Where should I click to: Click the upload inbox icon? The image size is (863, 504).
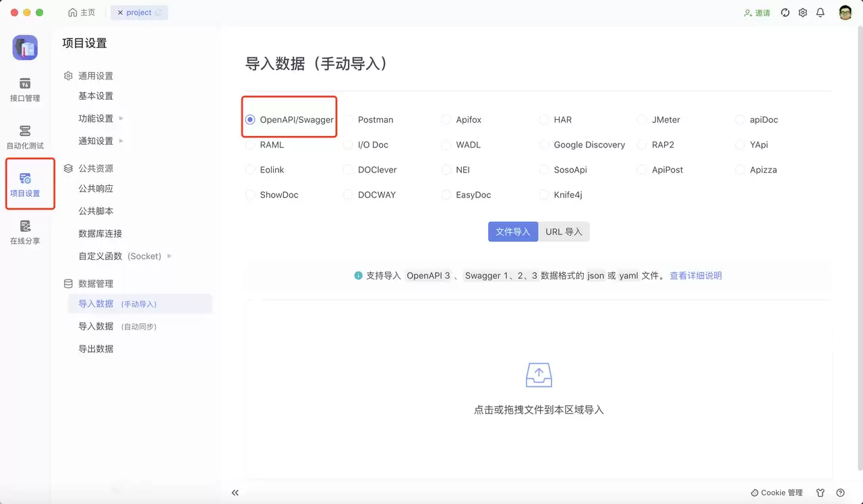[x=539, y=375]
